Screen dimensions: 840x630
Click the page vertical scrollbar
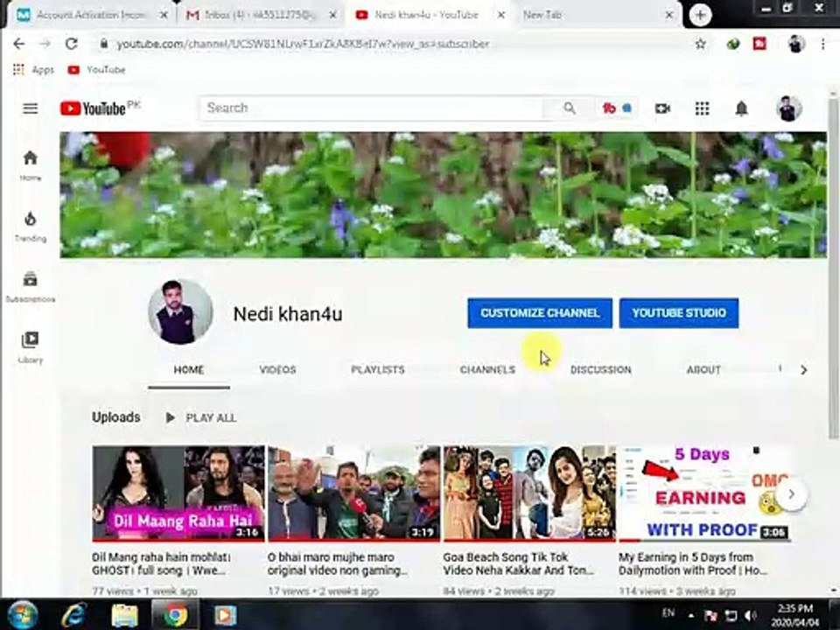(x=833, y=268)
